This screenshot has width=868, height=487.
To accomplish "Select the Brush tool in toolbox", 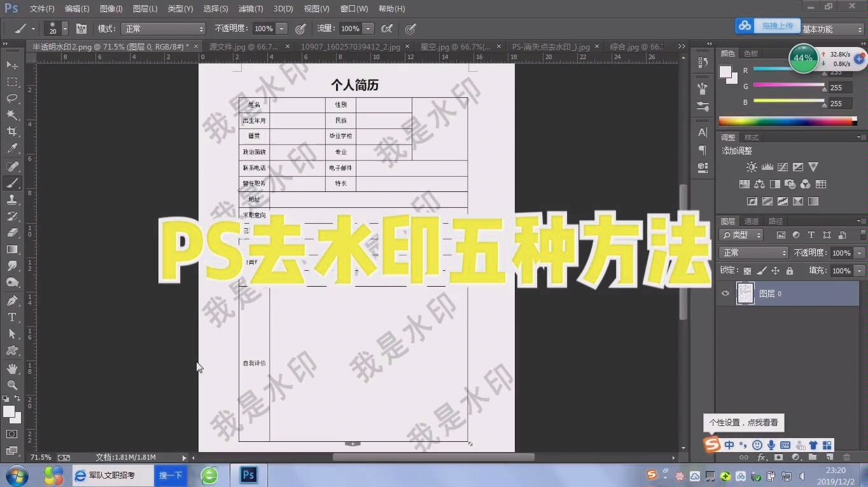I will coord(12,183).
